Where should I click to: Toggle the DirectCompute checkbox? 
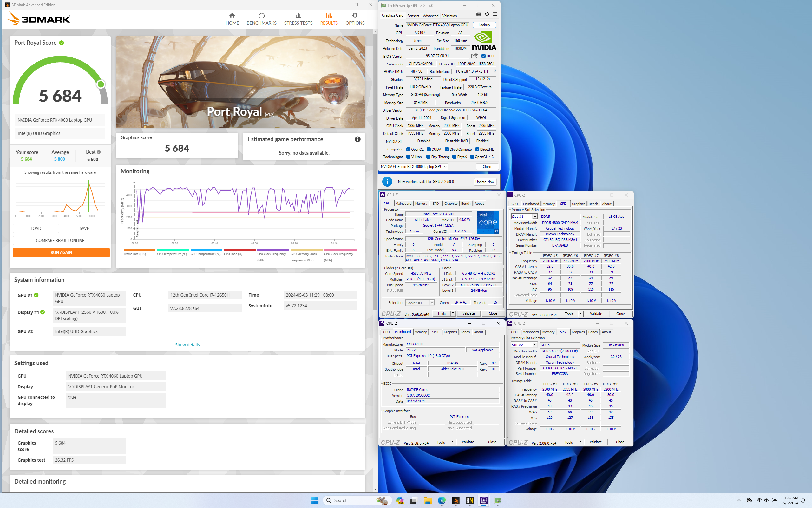pos(447,150)
